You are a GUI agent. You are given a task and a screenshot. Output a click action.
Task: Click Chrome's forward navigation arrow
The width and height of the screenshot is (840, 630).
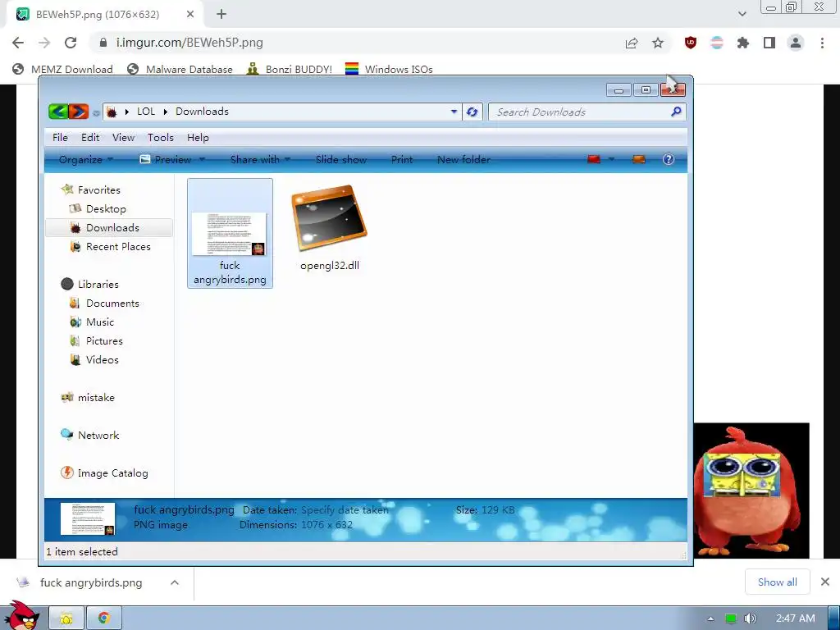point(44,43)
